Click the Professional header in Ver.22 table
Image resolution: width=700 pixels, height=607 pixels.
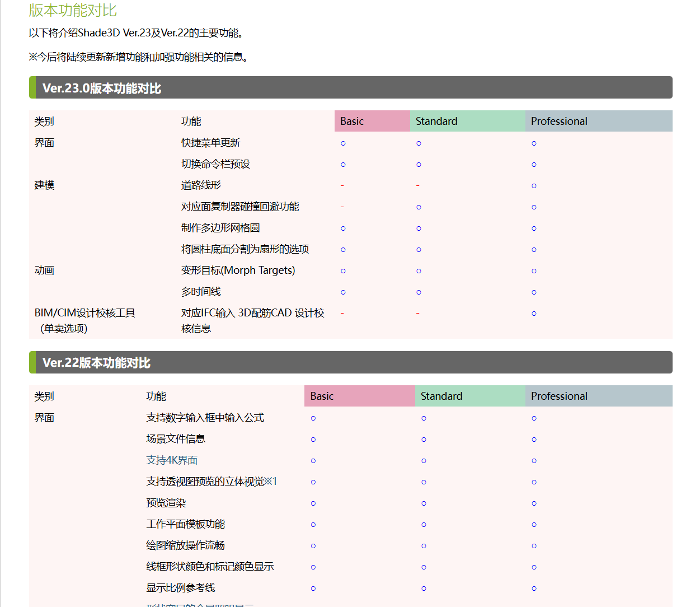pos(599,396)
